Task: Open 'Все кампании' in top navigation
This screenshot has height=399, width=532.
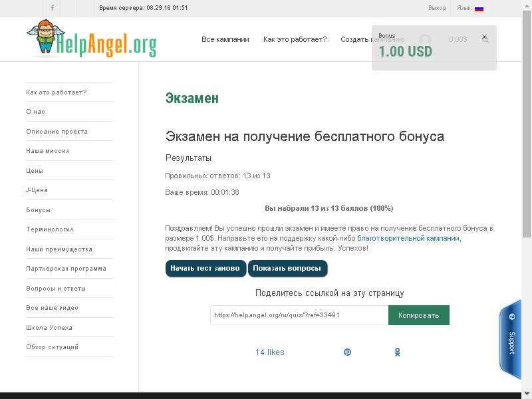Action: (225, 39)
